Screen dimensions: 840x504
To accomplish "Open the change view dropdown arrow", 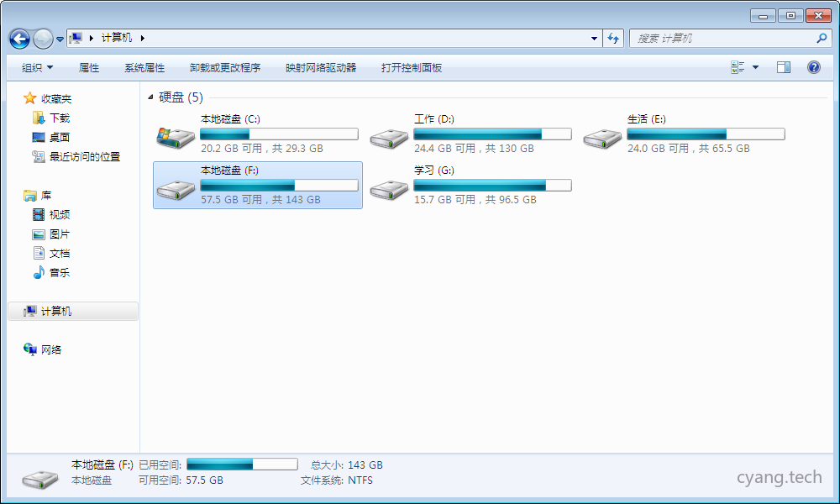I will coord(755,67).
